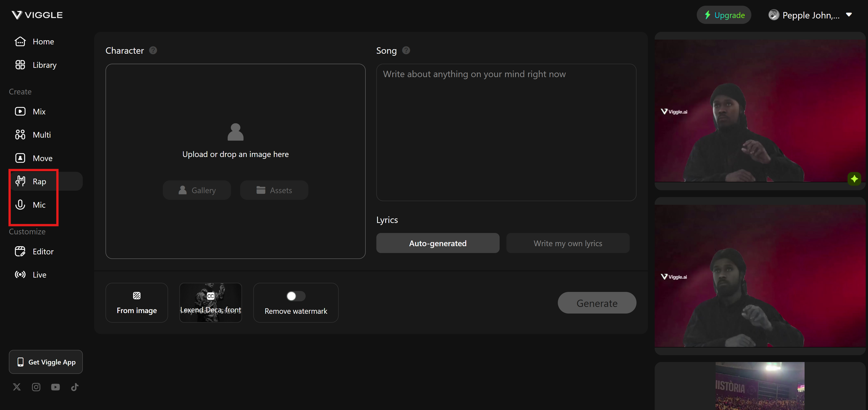868x410 pixels.
Task: Click the Song help question mark icon
Action: tap(406, 51)
